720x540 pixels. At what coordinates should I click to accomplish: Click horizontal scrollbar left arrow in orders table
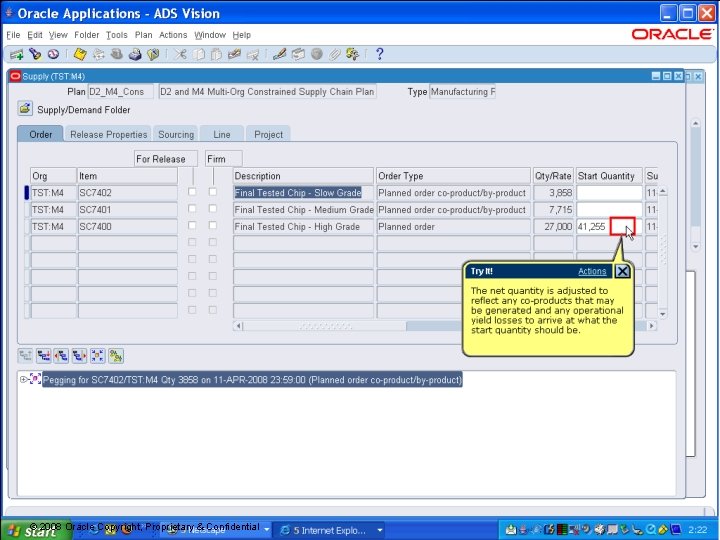pos(238,326)
